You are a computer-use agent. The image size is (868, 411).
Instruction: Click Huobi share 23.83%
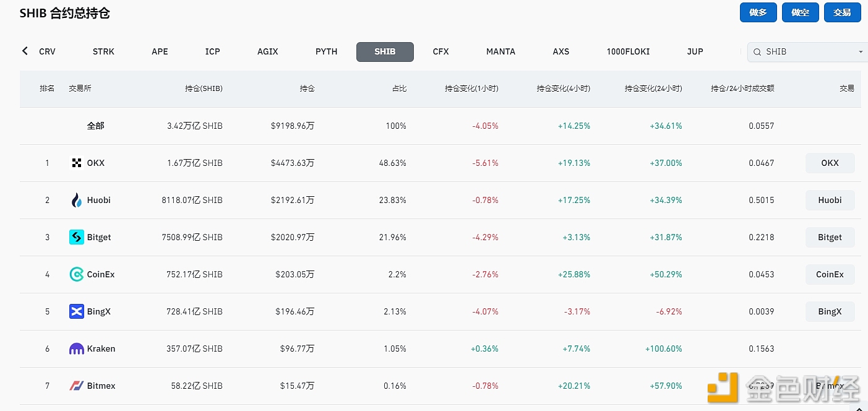tap(393, 201)
